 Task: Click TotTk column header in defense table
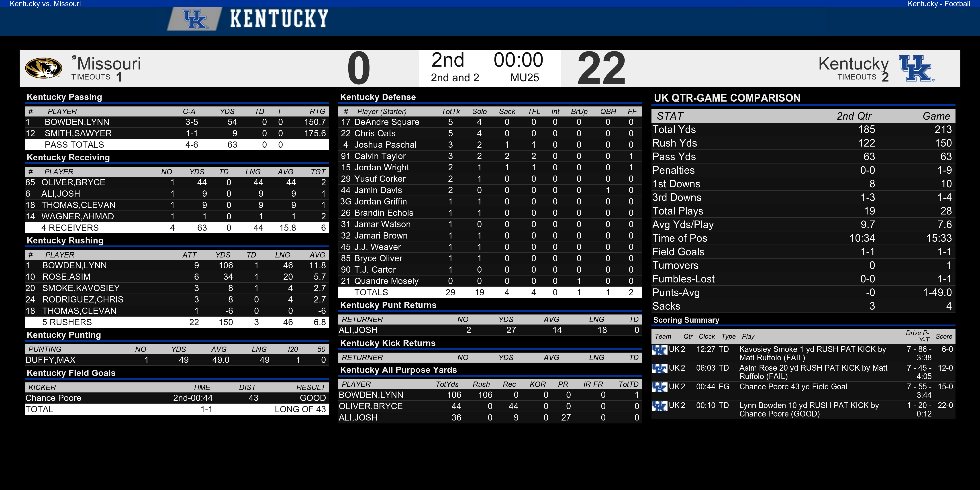point(450,111)
